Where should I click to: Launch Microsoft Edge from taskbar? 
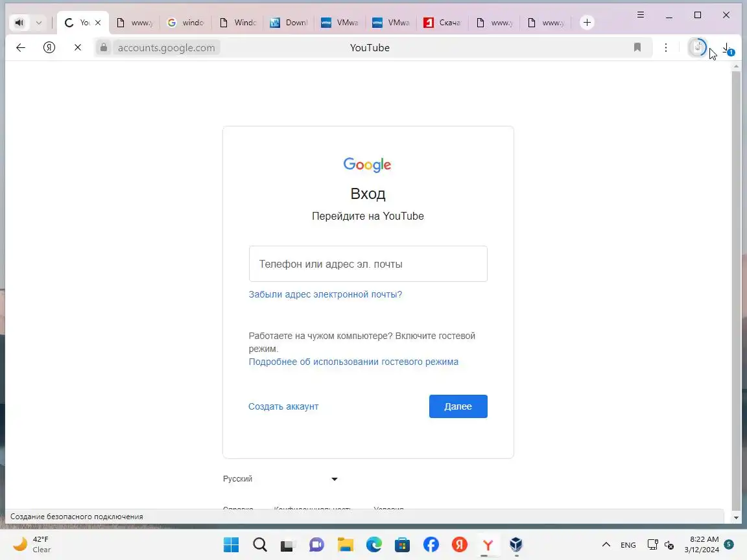click(374, 544)
